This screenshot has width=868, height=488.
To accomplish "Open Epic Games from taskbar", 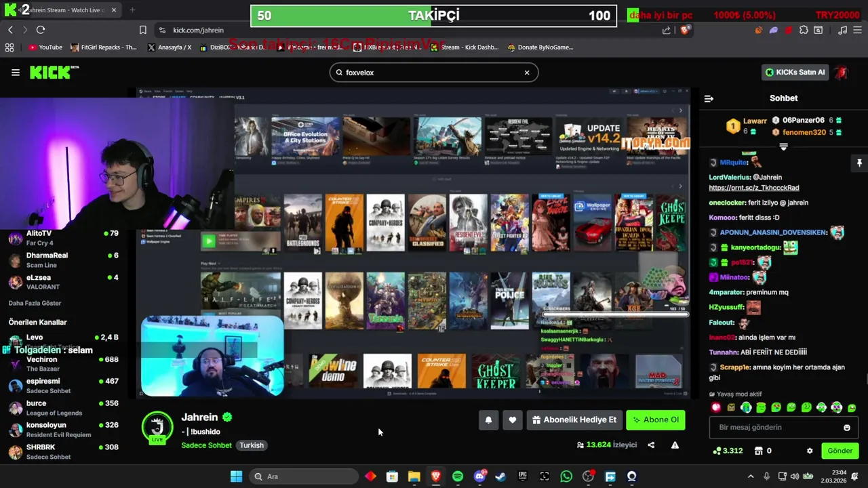I will 523,476.
